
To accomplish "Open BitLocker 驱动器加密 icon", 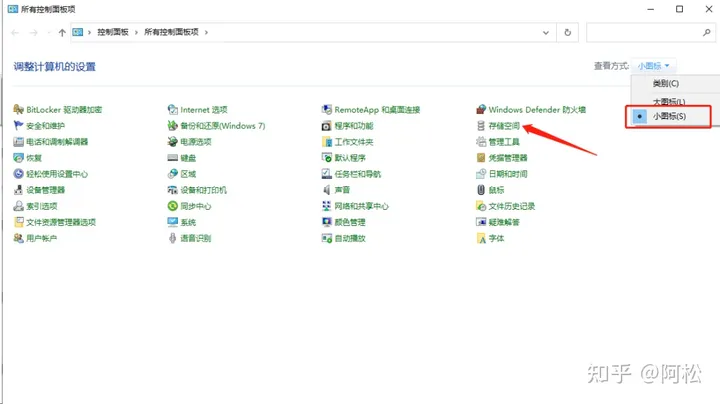I will click(18, 109).
